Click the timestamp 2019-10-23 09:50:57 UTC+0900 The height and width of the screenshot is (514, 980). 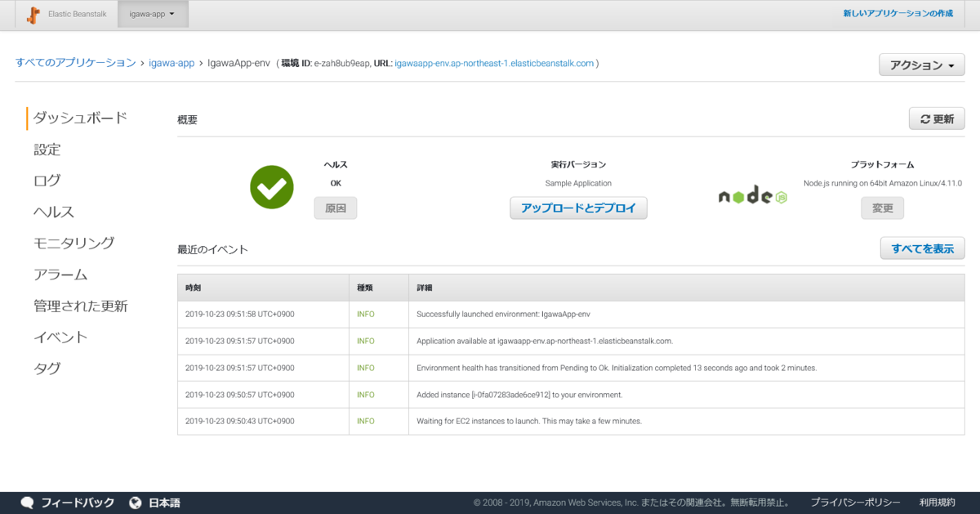click(x=239, y=395)
